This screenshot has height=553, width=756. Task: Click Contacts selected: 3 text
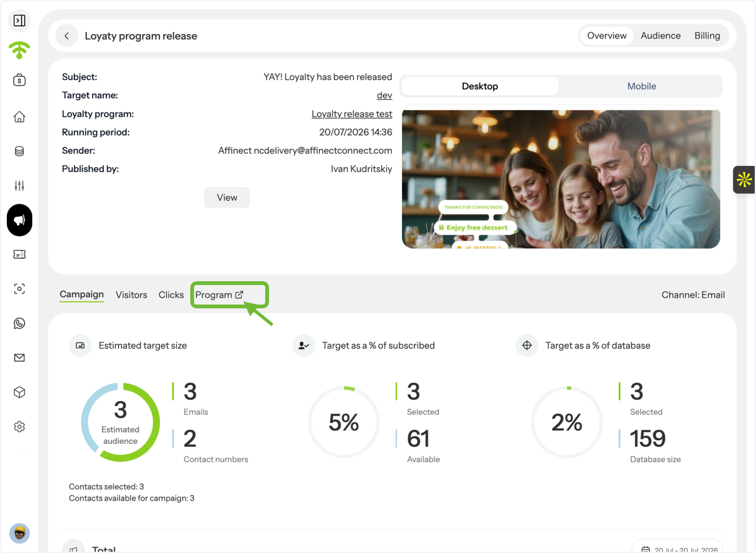point(106,487)
